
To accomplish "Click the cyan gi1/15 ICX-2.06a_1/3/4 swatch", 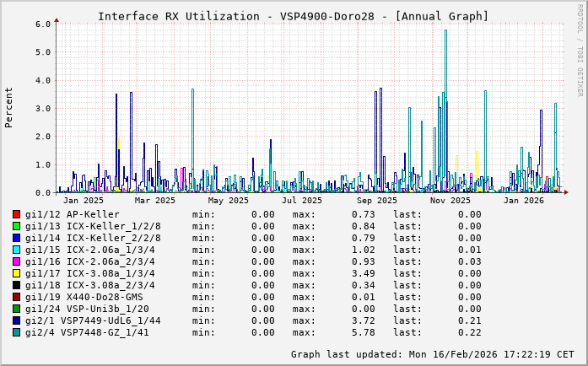I will [16, 250].
